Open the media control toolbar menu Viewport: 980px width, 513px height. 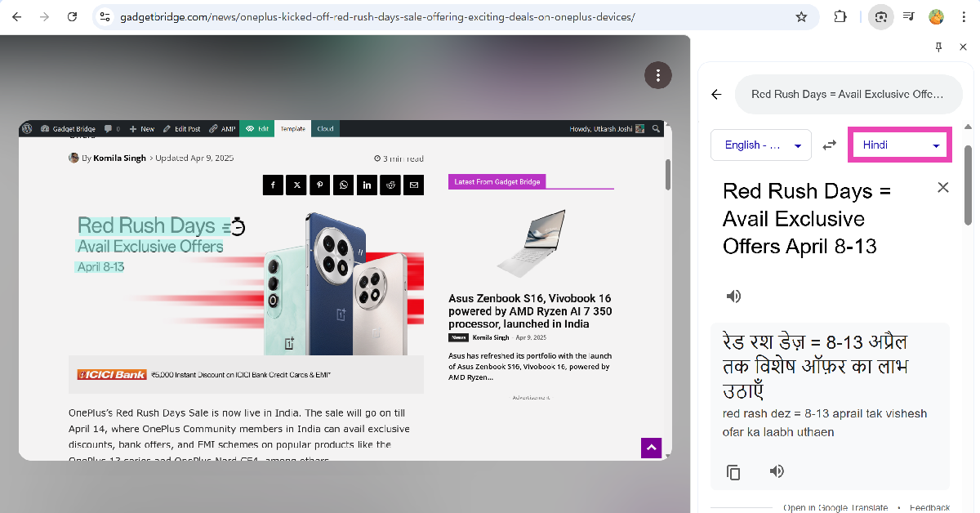(908, 16)
